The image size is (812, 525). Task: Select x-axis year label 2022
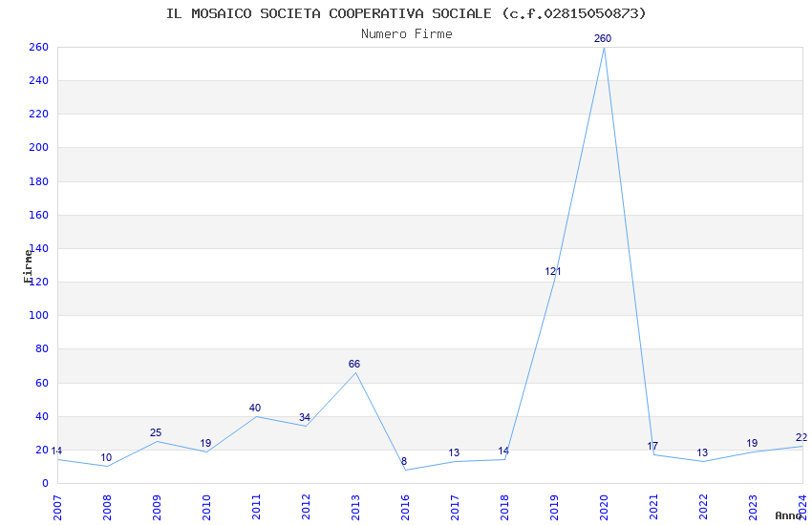[x=704, y=508]
